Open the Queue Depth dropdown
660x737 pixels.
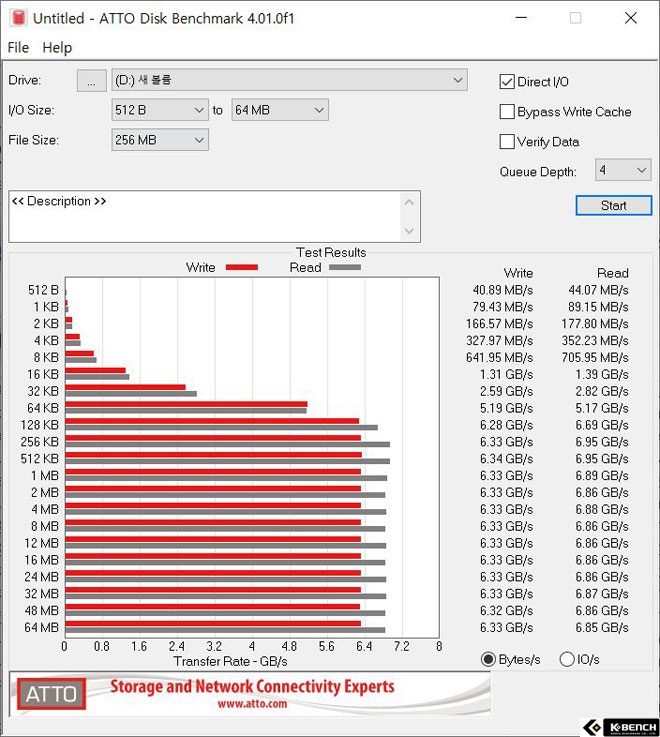tap(623, 170)
